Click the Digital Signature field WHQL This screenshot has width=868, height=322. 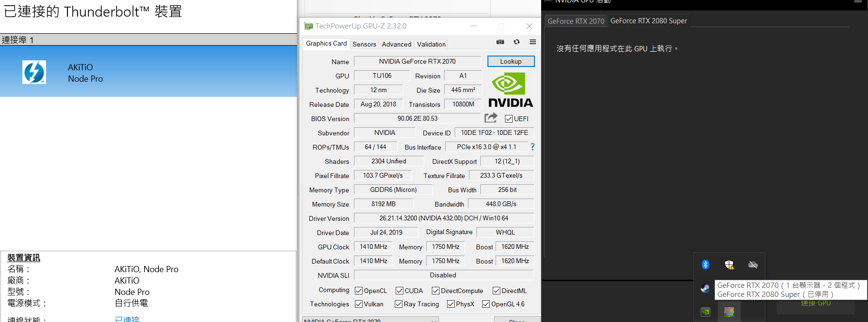click(x=505, y=232)
